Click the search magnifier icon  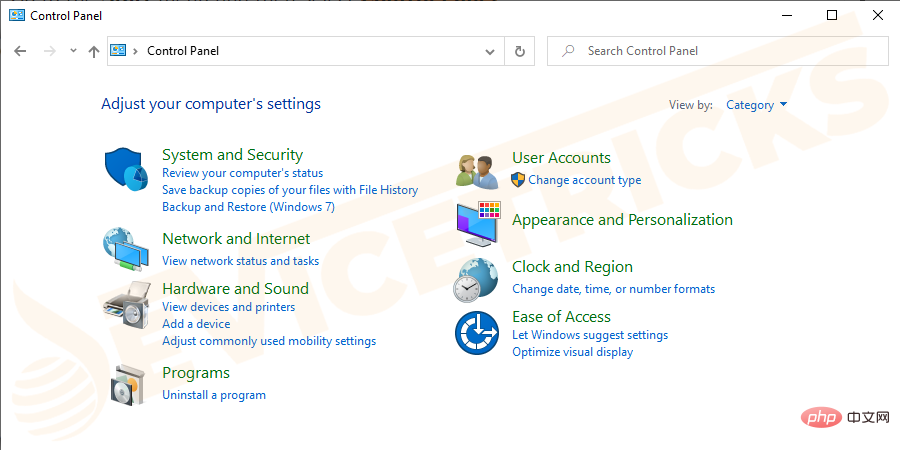click(x=568, y=51)
